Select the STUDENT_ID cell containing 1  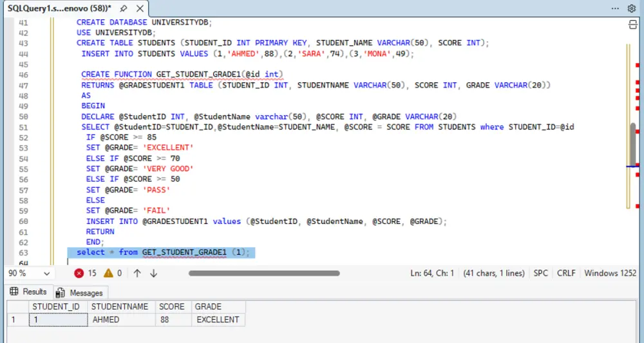click(58, 320)
